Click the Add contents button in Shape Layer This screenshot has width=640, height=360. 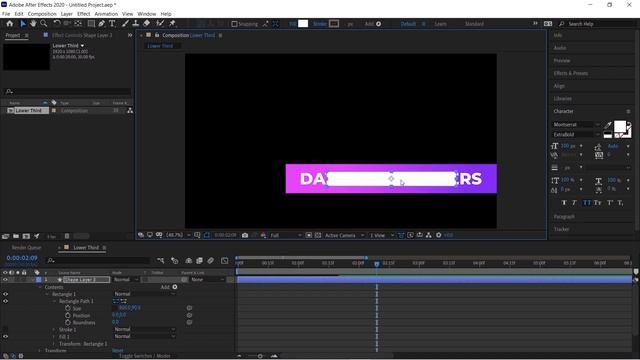pos(175,287)
